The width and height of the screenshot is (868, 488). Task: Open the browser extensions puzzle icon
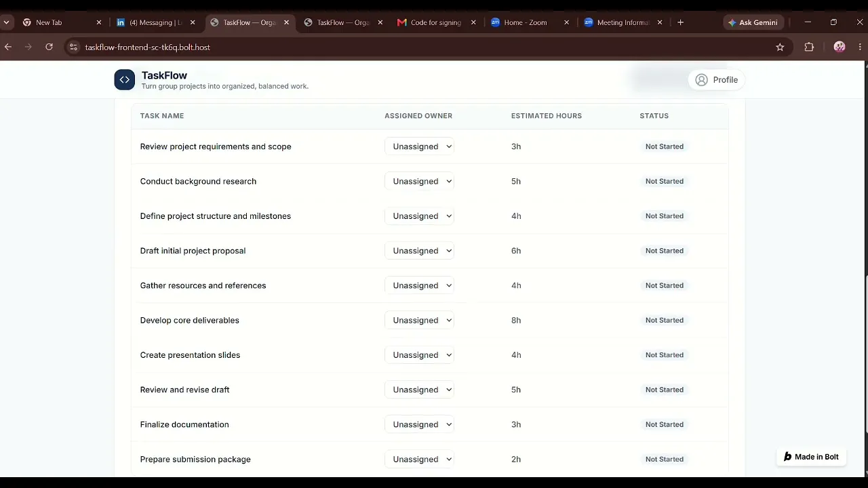tap(809, 47)
